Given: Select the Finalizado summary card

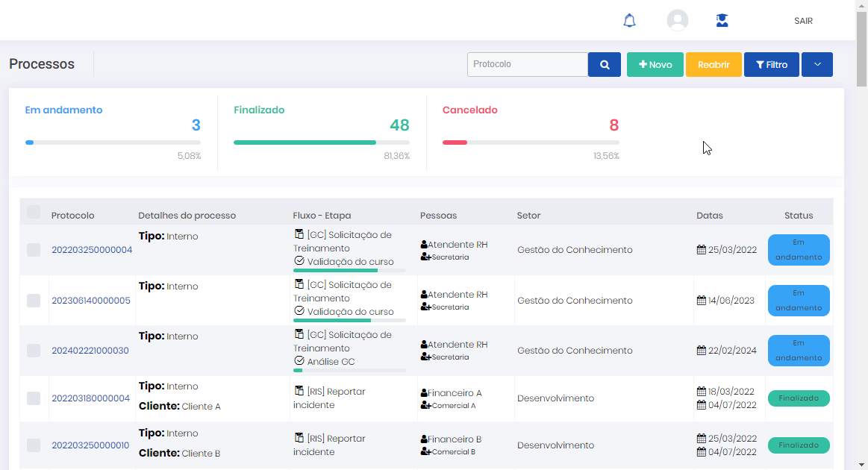Looking at the screenshot, I should pos(321,132).
